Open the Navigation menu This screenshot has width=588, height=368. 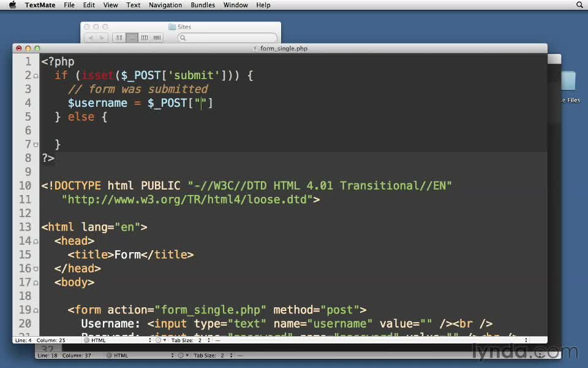165,5
